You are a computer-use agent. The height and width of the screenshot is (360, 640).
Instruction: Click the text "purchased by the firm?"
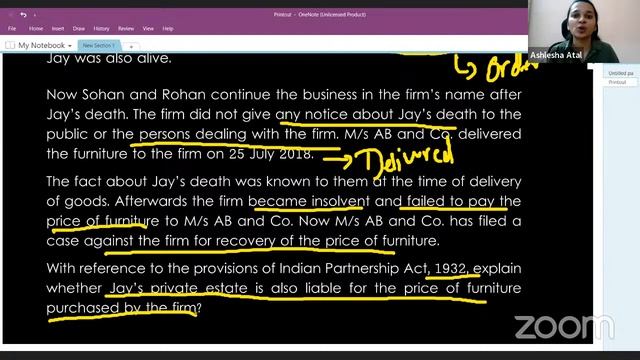click(124, 308)
